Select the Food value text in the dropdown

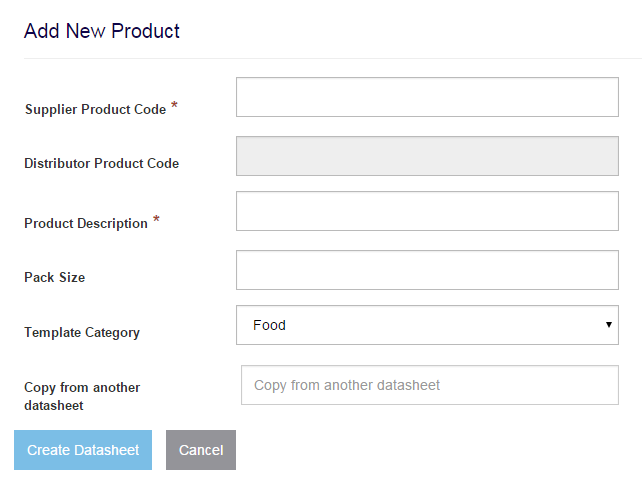click(x=269, y=325)
